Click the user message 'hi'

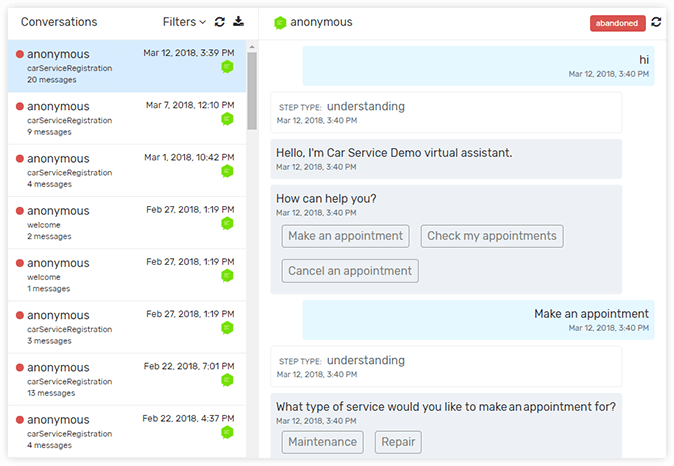pos(478,66)
